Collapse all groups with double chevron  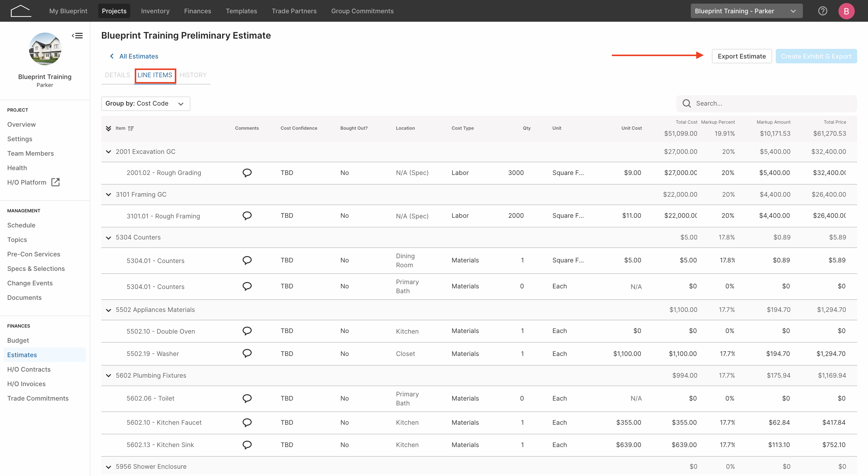tap(108, 128)
